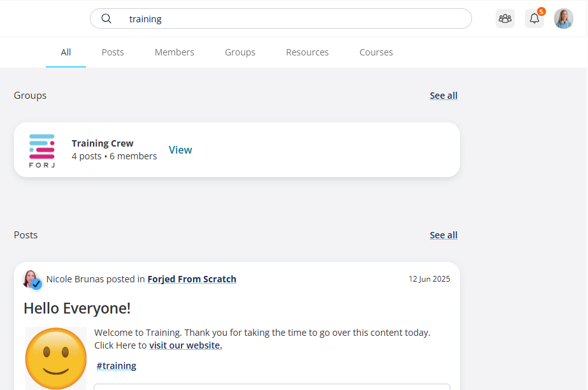Click the search magnifier icon

(x=106, y=18)
